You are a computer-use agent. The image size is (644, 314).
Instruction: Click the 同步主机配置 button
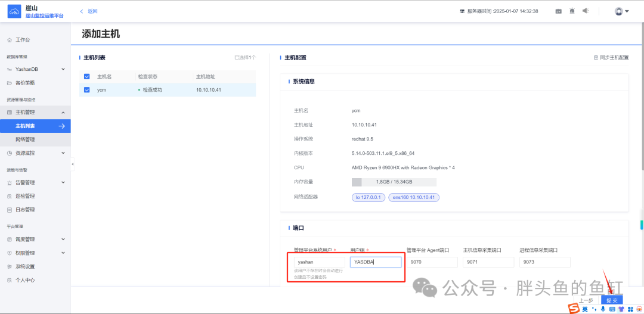click(x=611, y=57)
